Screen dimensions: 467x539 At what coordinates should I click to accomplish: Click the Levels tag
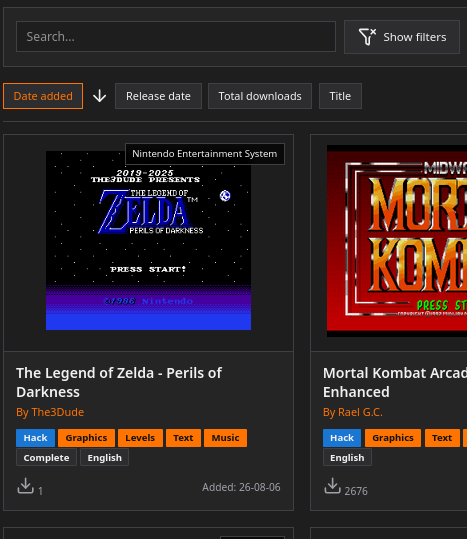[x=140, y=438]
